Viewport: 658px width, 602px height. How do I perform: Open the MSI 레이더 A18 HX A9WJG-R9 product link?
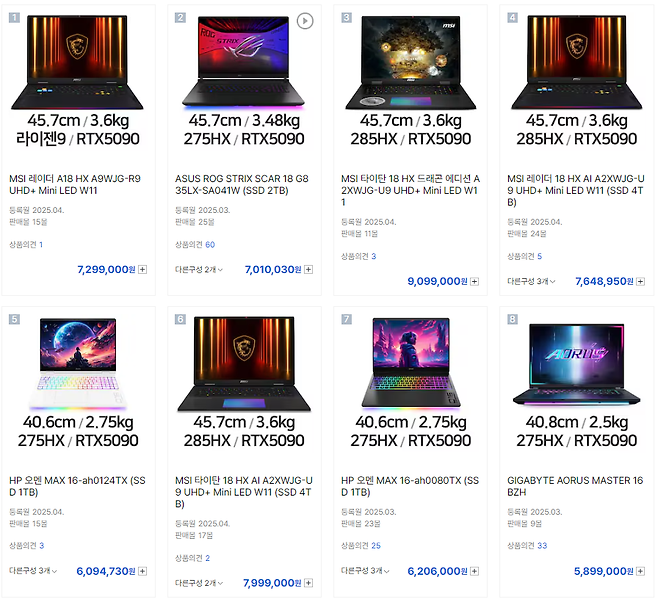(x=75, y=185)
